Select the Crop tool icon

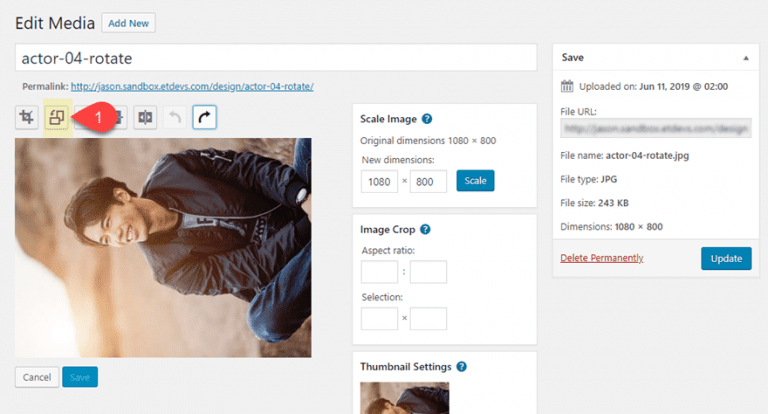[28, 117]
